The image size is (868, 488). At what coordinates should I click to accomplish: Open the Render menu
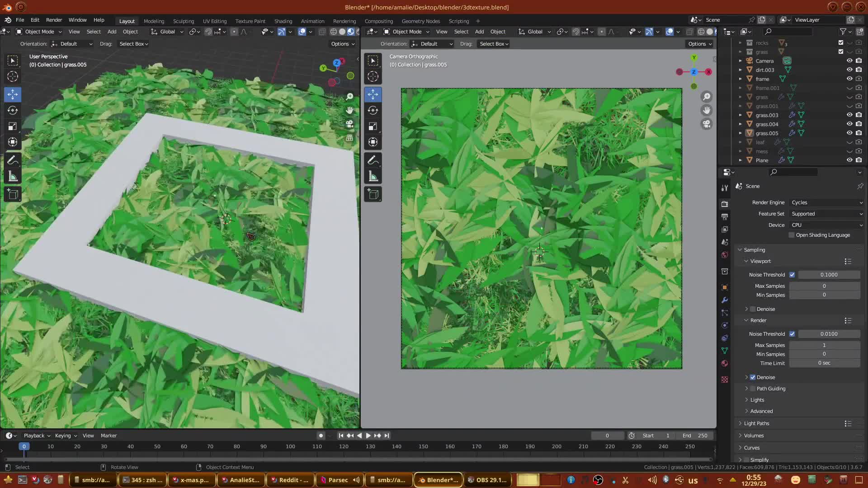click(54, 20)
